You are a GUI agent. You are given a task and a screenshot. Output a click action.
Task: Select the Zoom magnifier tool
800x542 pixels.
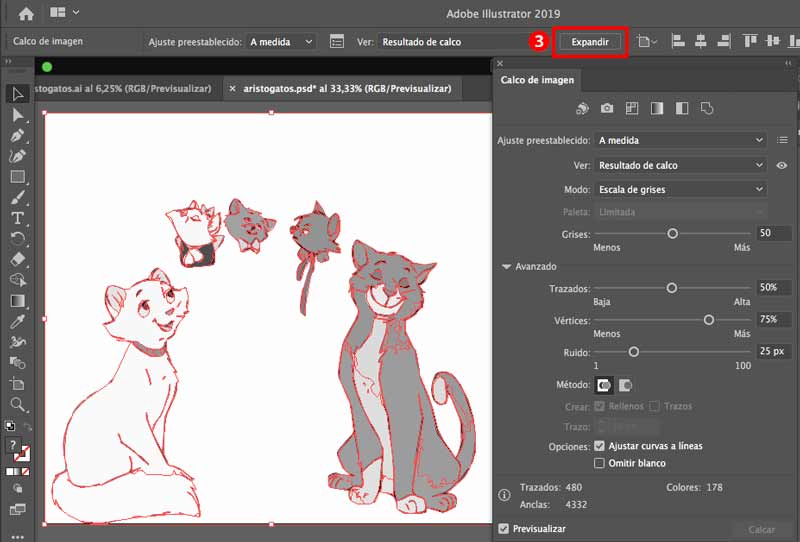[x=17, y=405]
